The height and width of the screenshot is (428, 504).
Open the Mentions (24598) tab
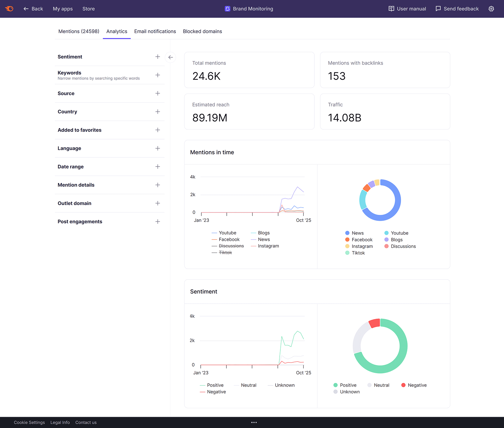point(78,31)
